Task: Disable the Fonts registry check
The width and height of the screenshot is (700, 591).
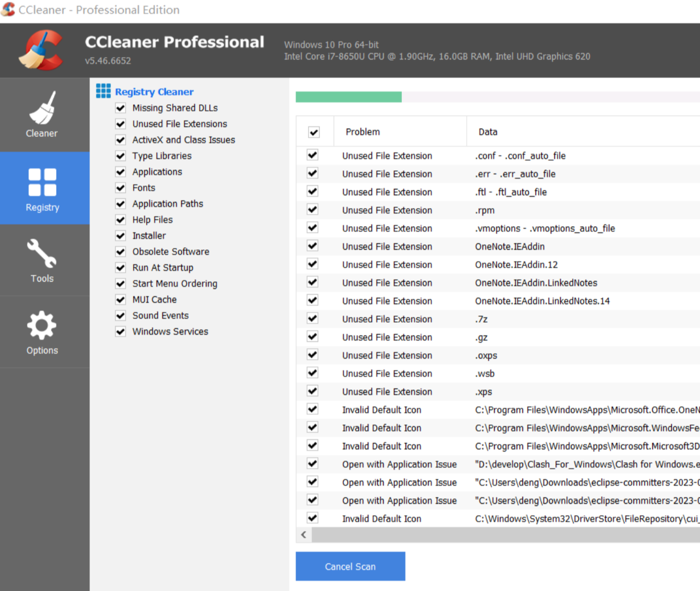Action: 121,188
